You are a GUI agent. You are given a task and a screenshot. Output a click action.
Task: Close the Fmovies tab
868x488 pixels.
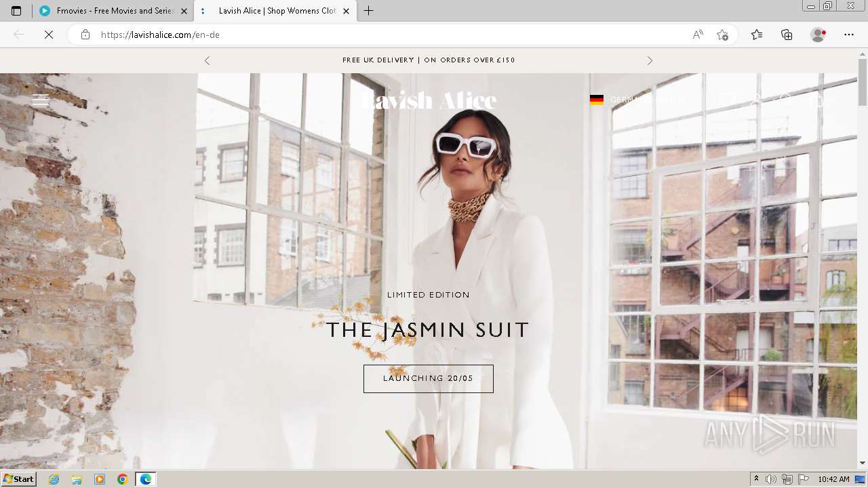point(184,11)
